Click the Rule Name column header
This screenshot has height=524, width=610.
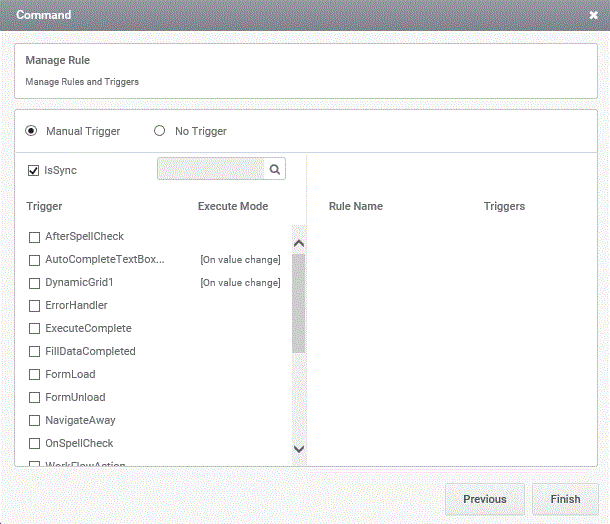[x=355, y=206]
